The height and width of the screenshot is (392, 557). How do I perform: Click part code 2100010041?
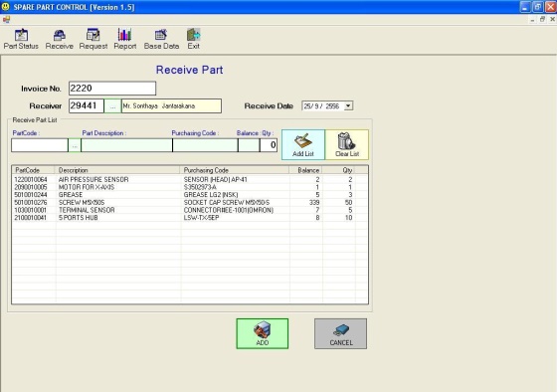(31, 218)
